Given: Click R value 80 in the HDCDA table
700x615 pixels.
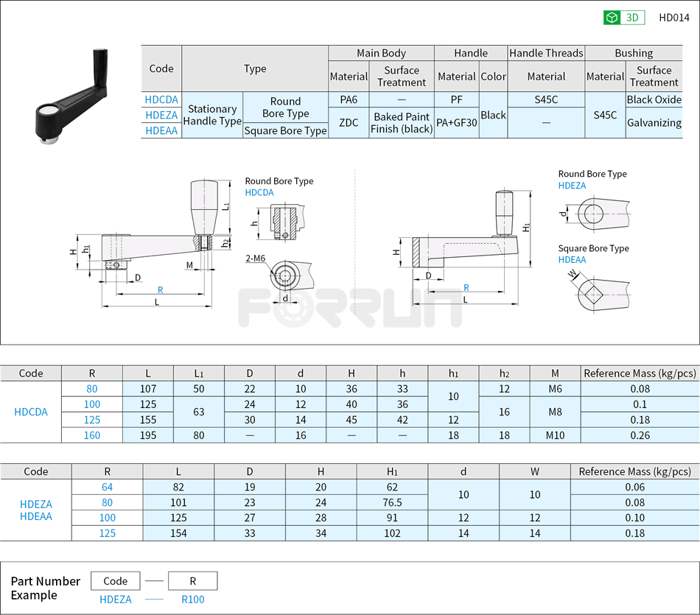Looking at the screenshot, I should (91, 389).
